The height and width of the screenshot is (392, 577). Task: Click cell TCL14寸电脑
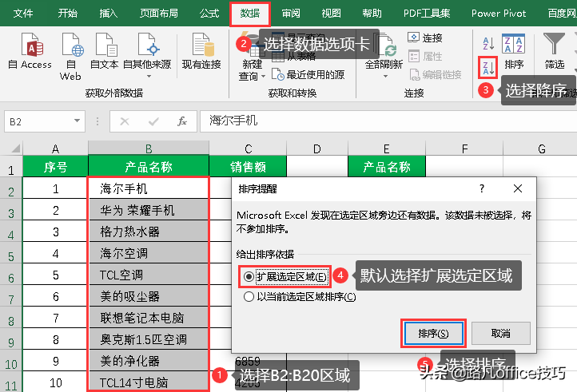click(149, 382)
